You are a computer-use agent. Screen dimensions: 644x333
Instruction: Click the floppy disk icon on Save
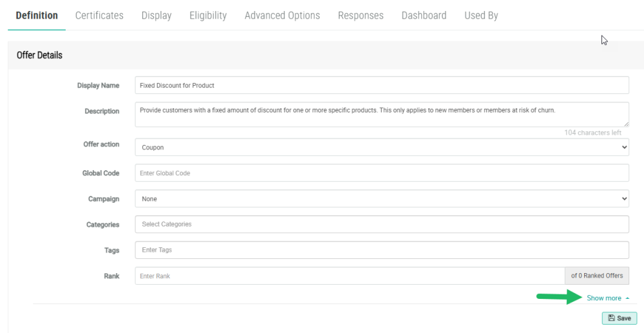(x=611, y=318)
